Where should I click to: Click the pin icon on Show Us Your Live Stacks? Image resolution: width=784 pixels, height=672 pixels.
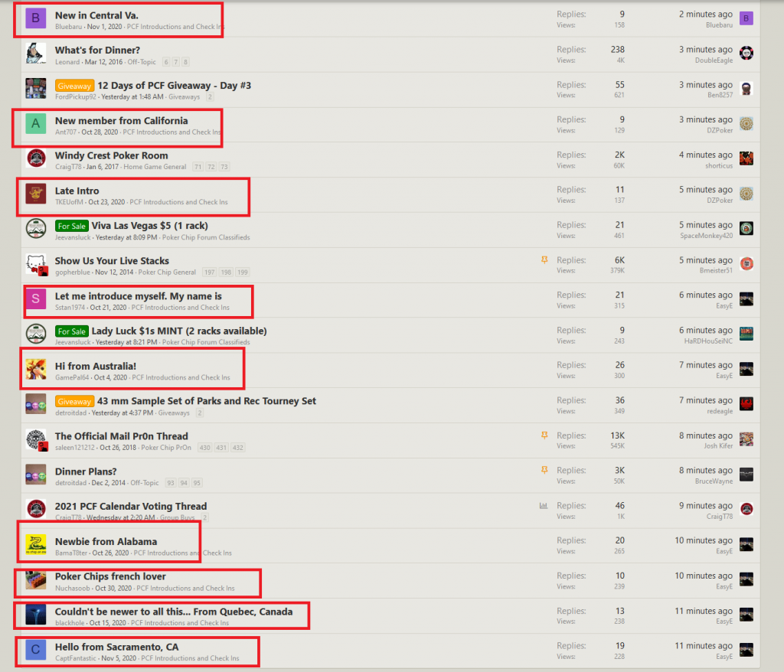(544, 260)
